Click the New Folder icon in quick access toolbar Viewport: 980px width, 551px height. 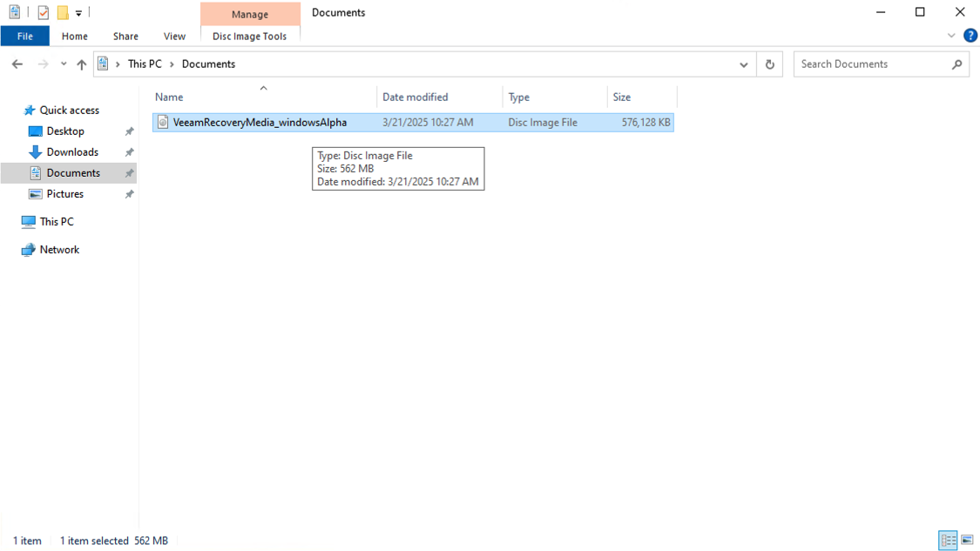click(61, 12)
